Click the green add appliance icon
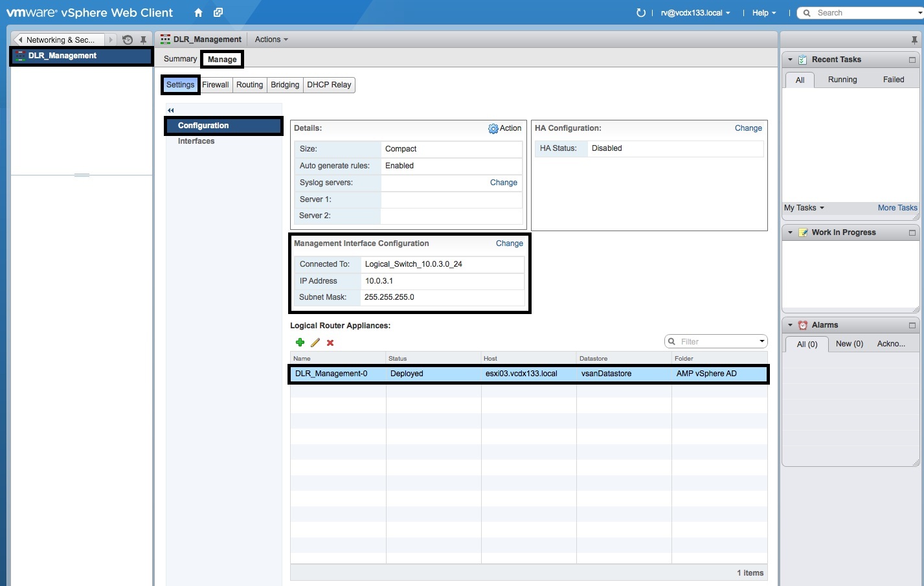Image resolution: width=924 pixels, height=586 pixels. coord(300,343)
